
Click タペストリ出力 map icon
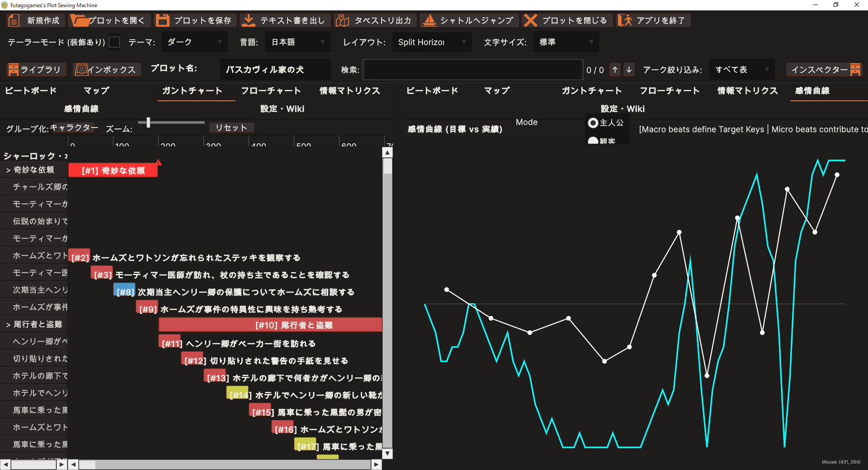point(342,20)
